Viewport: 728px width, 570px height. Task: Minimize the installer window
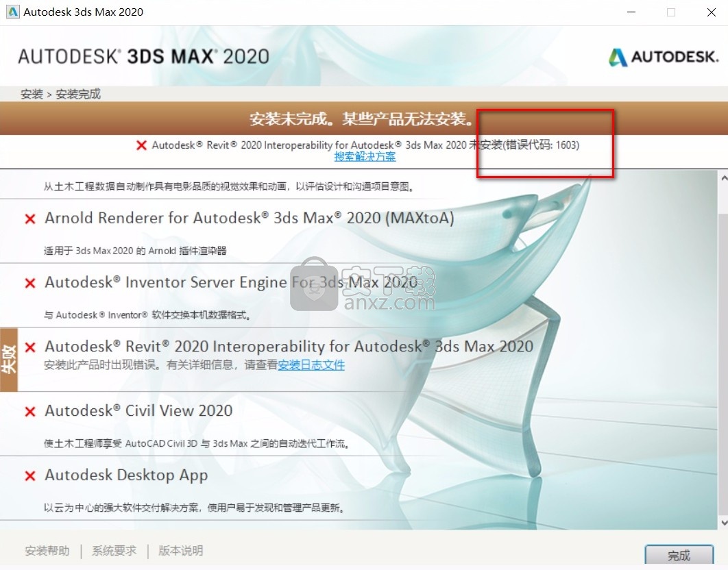tap(631, 12)
